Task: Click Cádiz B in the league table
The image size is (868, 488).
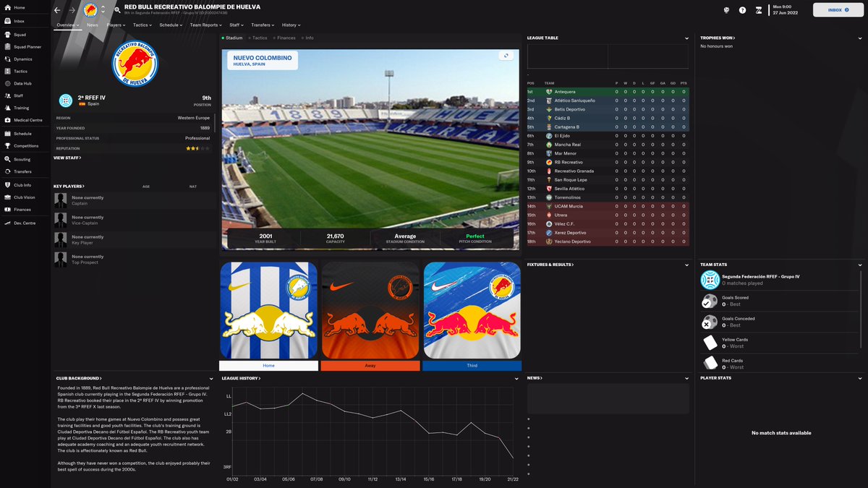Action: (x=562, y=118)
